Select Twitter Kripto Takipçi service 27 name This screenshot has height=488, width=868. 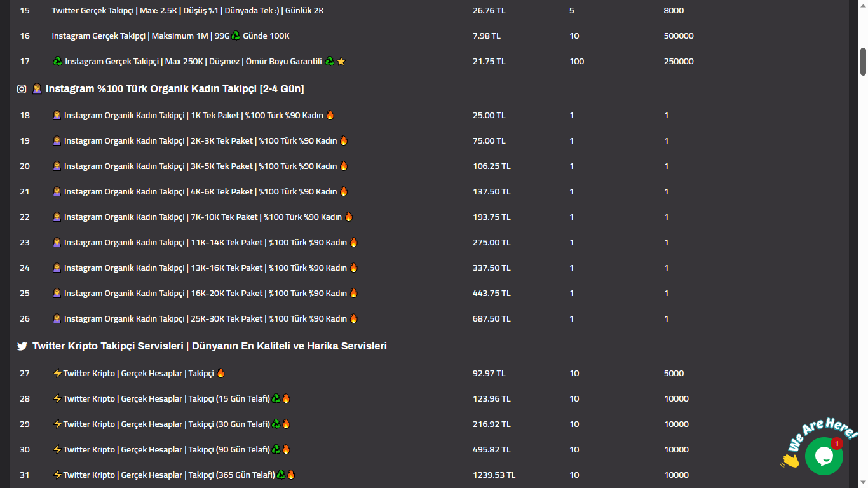[139, 373]
